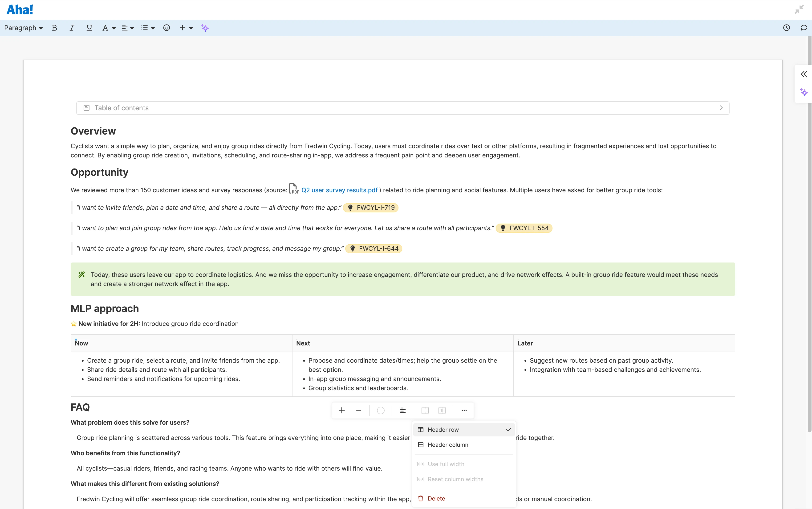812x509 pixels.
Task: Open the table toolbar text alignment icon
Action: 403,410
